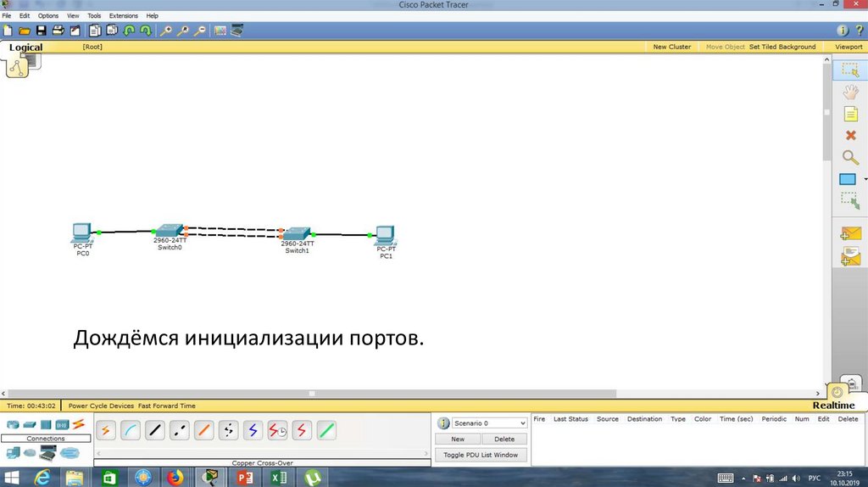
Task: Open the Options menu
Action: pos(48,15)
